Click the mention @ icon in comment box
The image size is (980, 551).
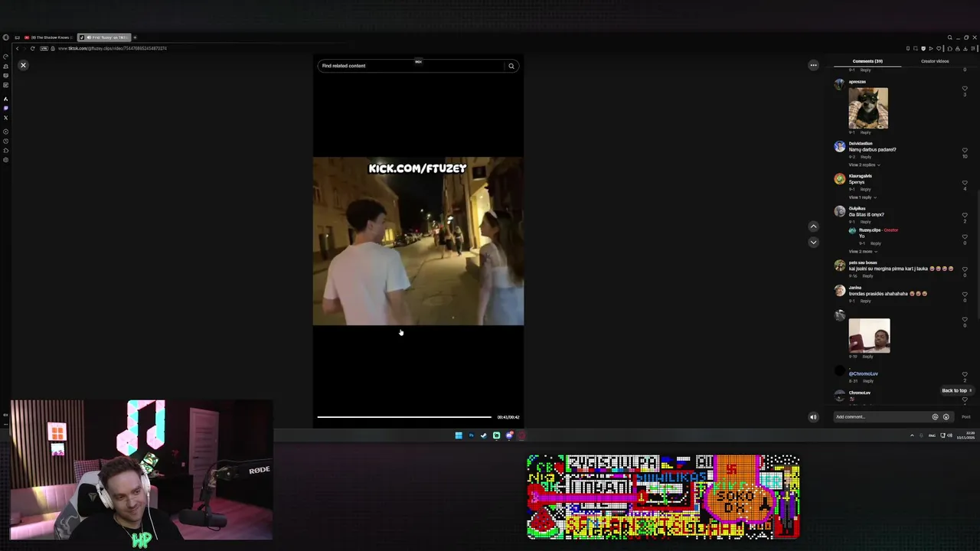tap(935, 417)
